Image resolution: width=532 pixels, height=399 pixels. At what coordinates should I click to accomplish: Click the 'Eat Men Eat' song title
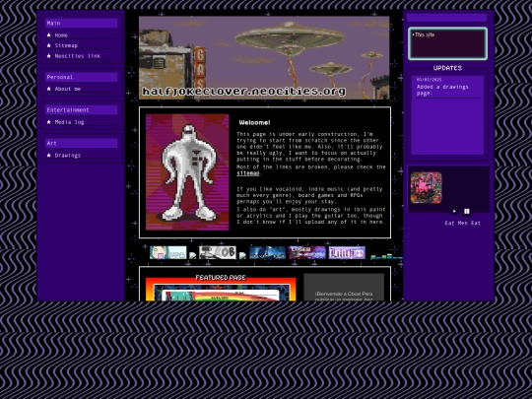tap(463, 224)
